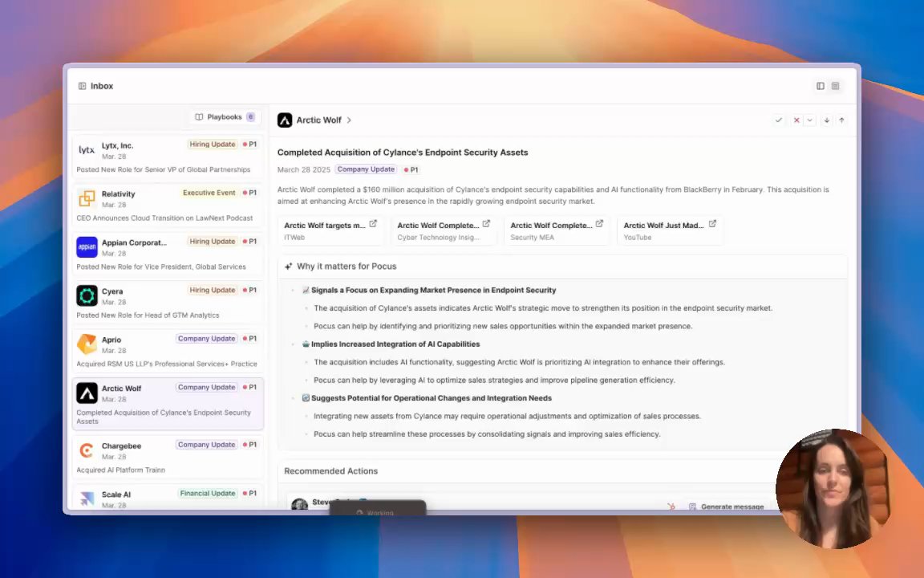
Task: Toggle the sidebar layout icon at top right
Action: coord(821,86)
